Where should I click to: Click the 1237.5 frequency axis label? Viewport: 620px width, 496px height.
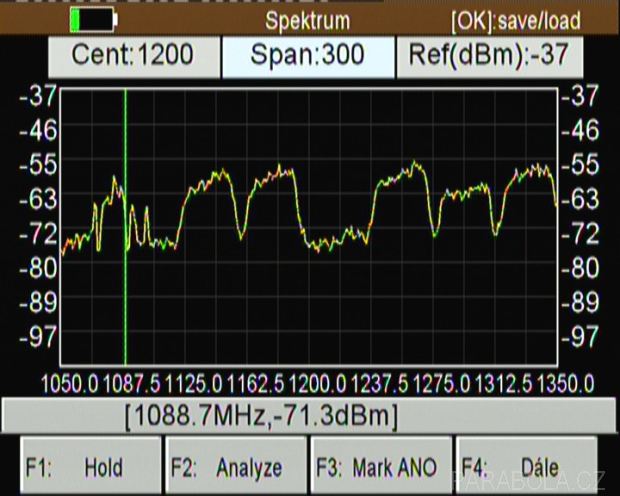380,384
